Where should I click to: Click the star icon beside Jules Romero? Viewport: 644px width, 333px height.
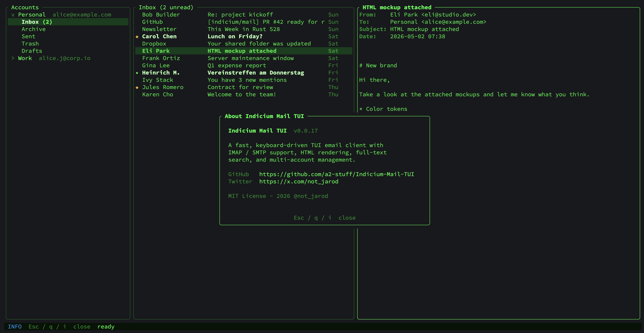pyautogui.click(x=137, y=87)
